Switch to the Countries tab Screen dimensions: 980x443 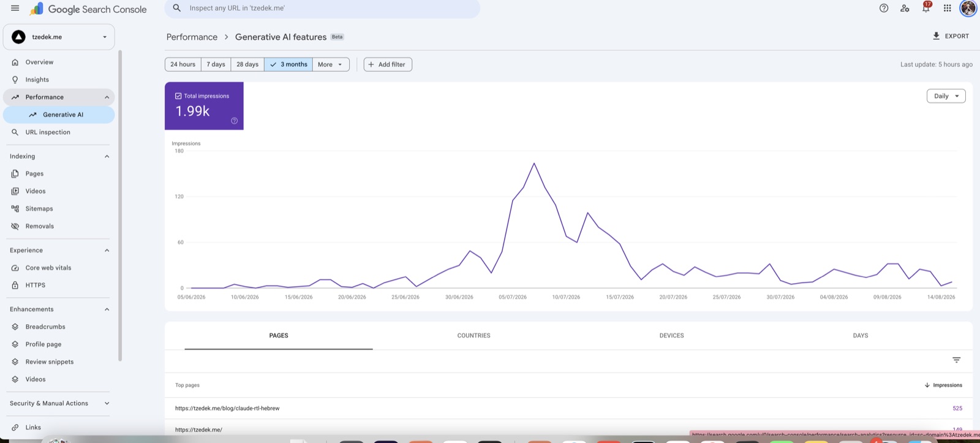(473, 336)
